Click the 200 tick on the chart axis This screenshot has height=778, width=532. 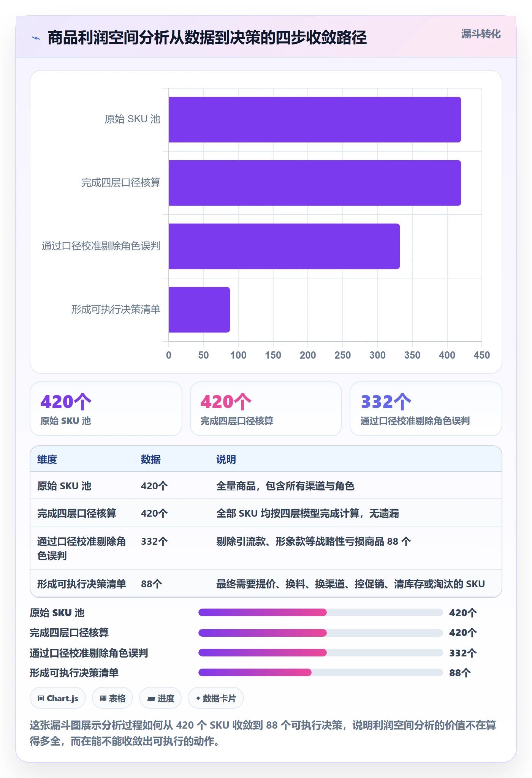pos(308,355)
